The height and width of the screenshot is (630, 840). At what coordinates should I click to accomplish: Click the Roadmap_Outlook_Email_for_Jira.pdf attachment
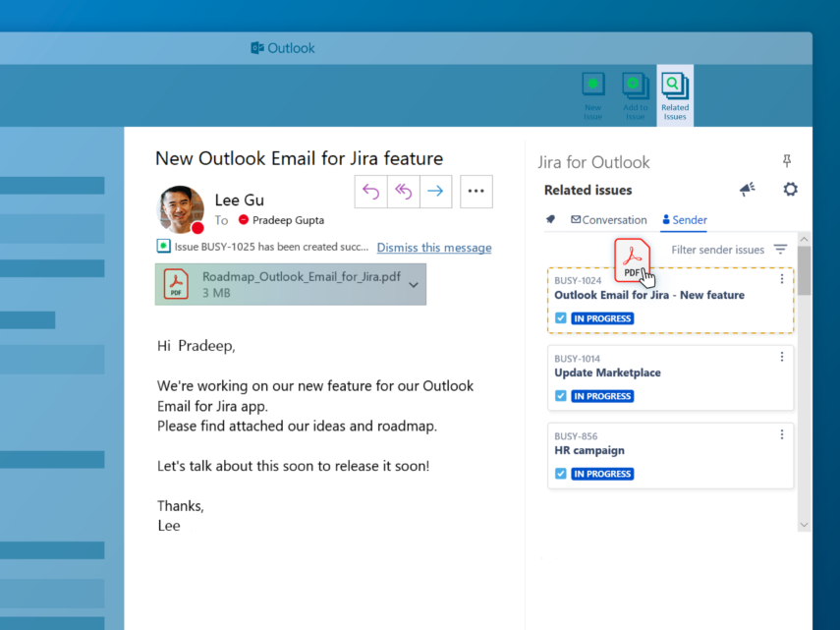(291, 284)
